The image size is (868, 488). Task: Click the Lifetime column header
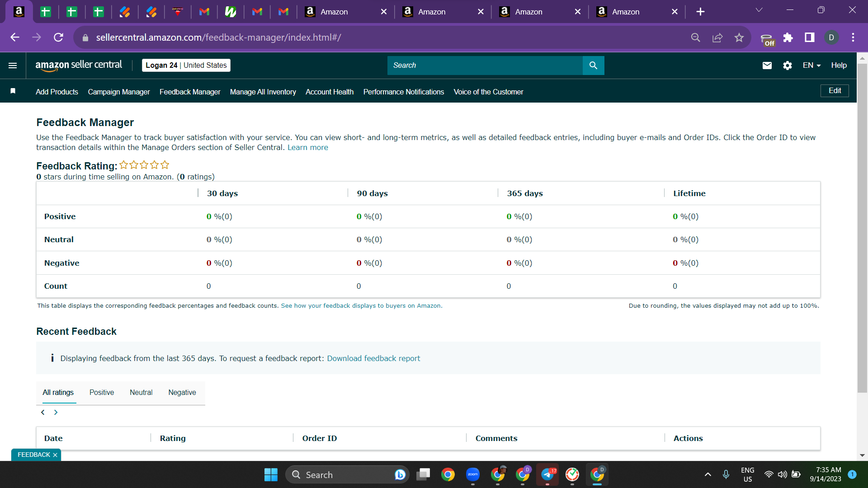pyautogui.click(x=689, y=193)
